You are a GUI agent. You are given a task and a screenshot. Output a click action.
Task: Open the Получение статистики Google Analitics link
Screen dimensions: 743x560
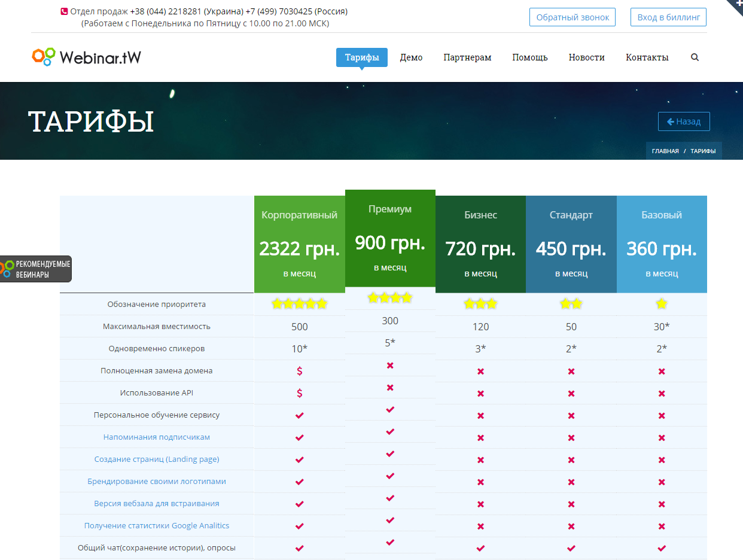(x=157, y=525)
